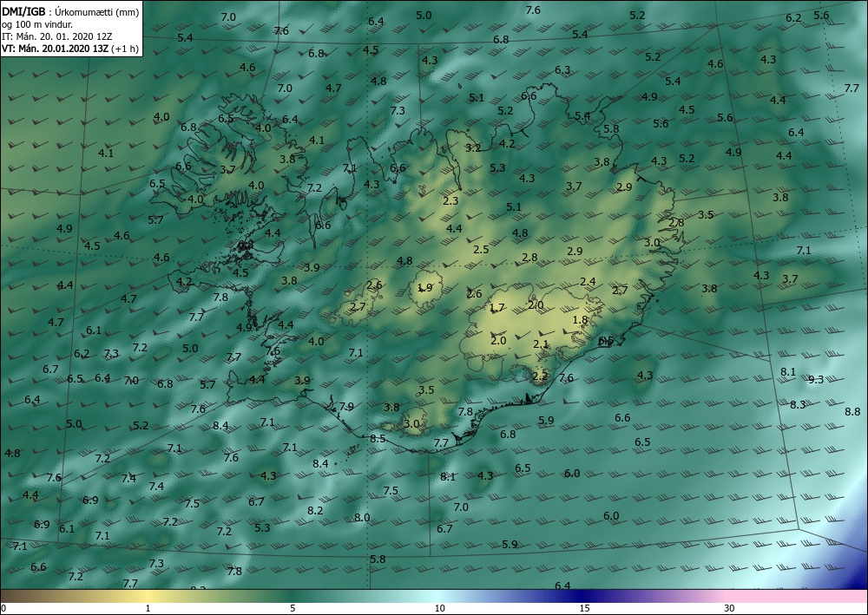
Task: Select the '8.3' precipitable water value
Action: point(798,405)
